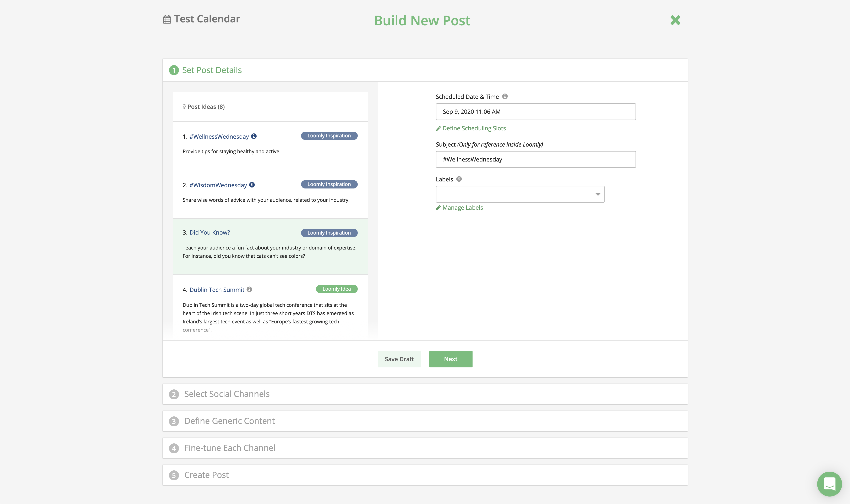Expand the Fine-tune Each Channel step
This screenshot has width=850, height=504.
coord(425,448)
